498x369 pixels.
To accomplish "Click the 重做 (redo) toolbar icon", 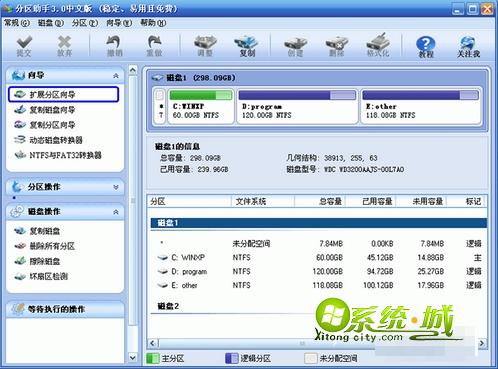I will click(154, 46).
